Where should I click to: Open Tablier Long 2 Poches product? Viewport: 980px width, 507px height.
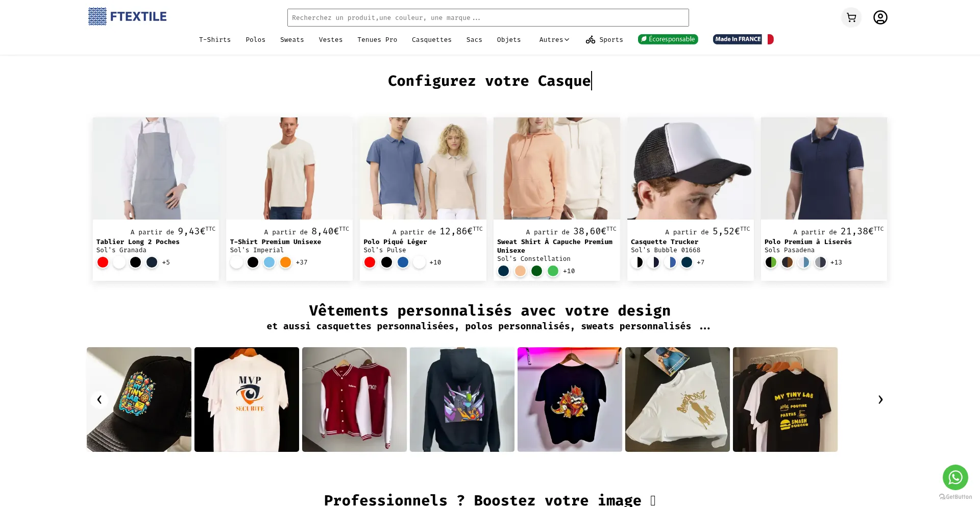click(x=138, y=242)
